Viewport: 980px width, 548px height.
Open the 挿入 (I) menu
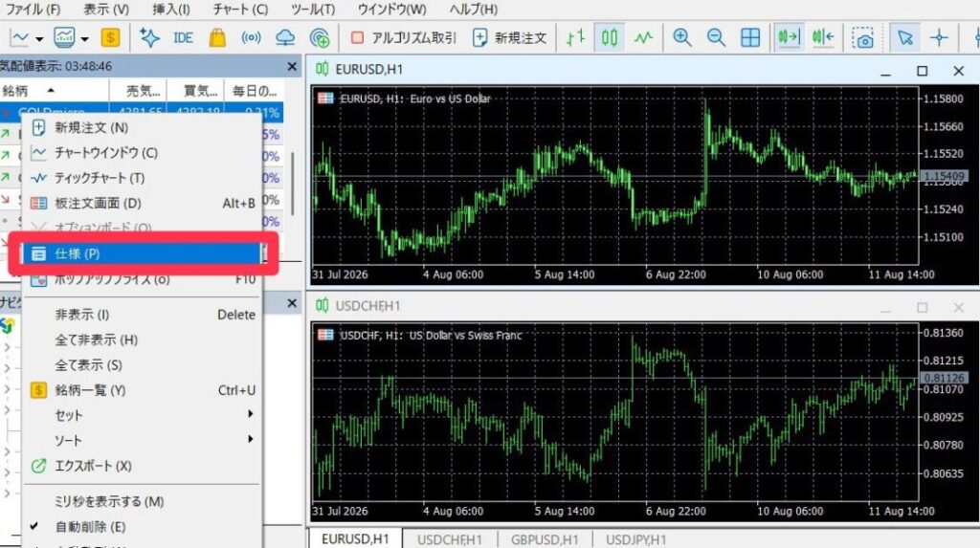[171, 10]
